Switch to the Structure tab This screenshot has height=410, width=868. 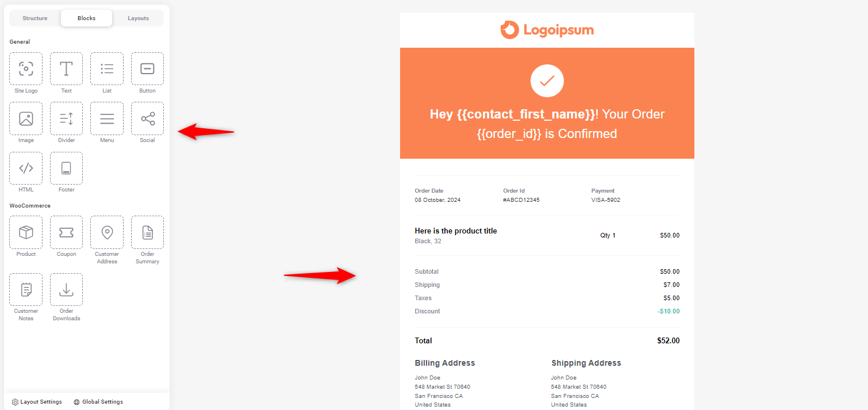click(x=35, y=18)
